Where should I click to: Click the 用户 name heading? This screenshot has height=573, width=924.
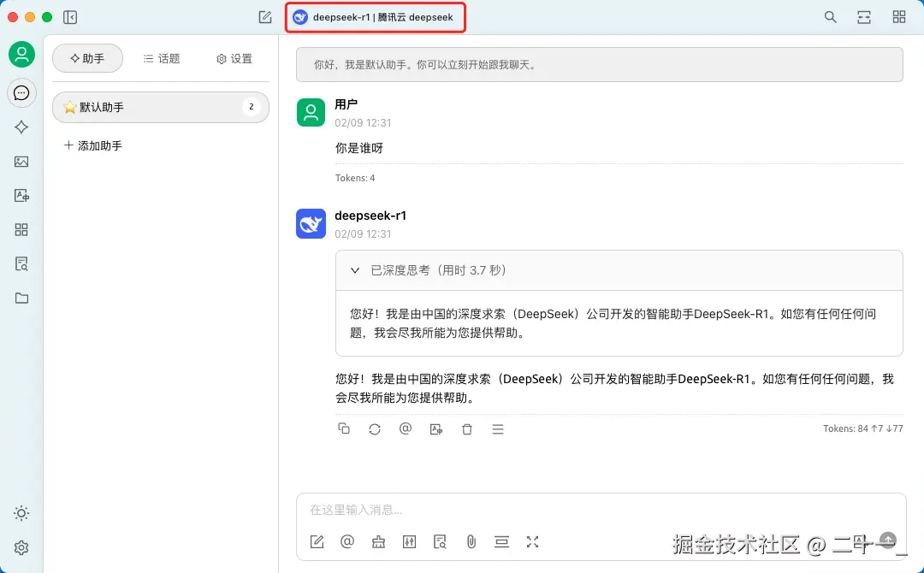pyautogui.click(x=346, y=104)
